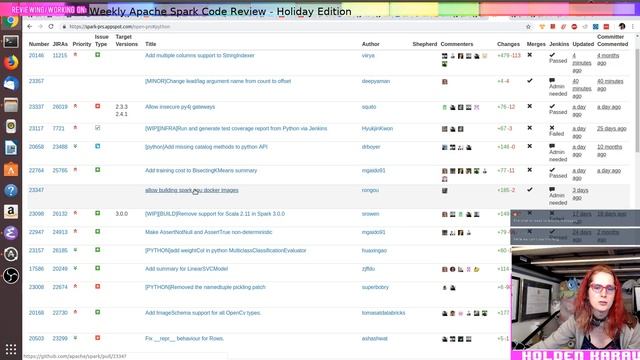Sort by Jenkins column header
Screen dimensions: 640x360
(x=559, y=44)
